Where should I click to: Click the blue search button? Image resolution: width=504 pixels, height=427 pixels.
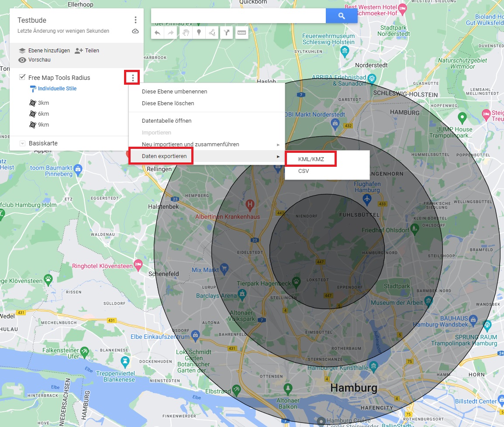coord(342,16)
